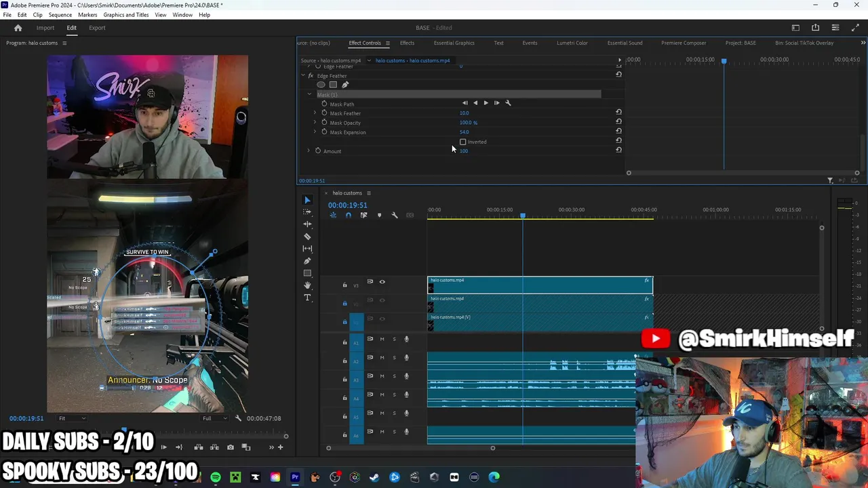
Task: Select the Track Select Forward tool
Action: [307, 212]
